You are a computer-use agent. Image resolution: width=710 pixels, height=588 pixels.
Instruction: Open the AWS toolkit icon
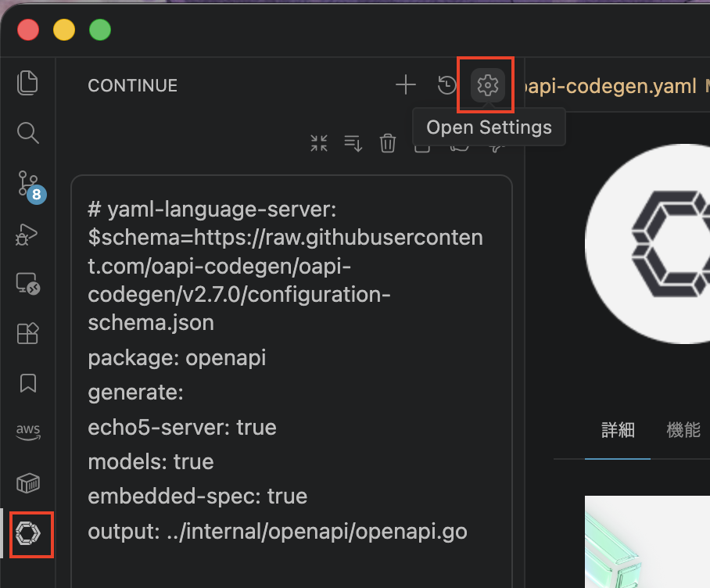28,432
